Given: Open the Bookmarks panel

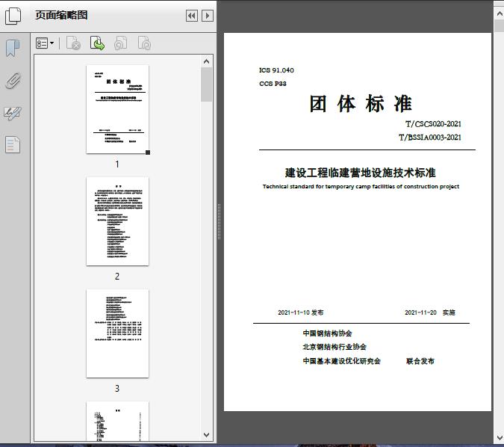Looking at the screenshot, I should coord(13,49).
